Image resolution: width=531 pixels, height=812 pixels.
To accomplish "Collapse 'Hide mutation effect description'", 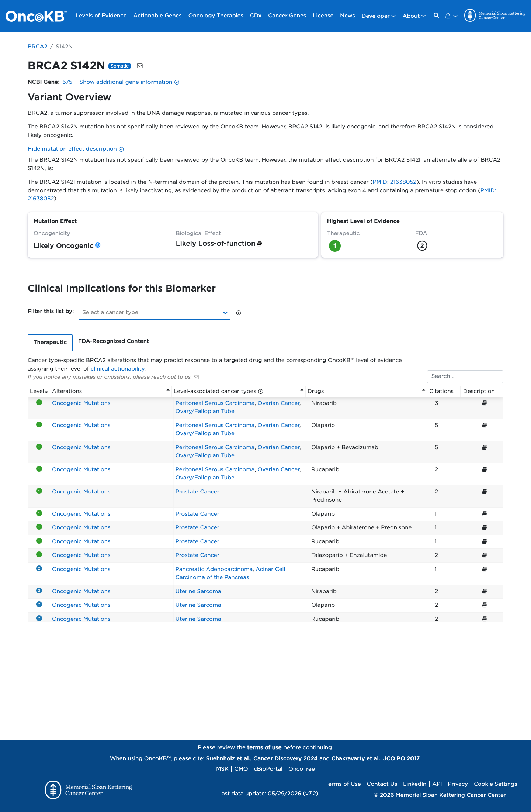I will 76,149.
